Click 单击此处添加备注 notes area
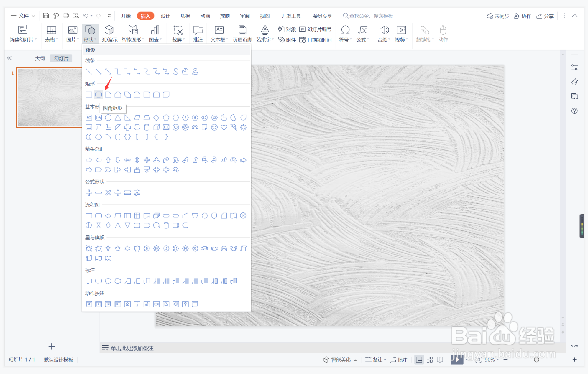588x374 pixels. point(132,348)
